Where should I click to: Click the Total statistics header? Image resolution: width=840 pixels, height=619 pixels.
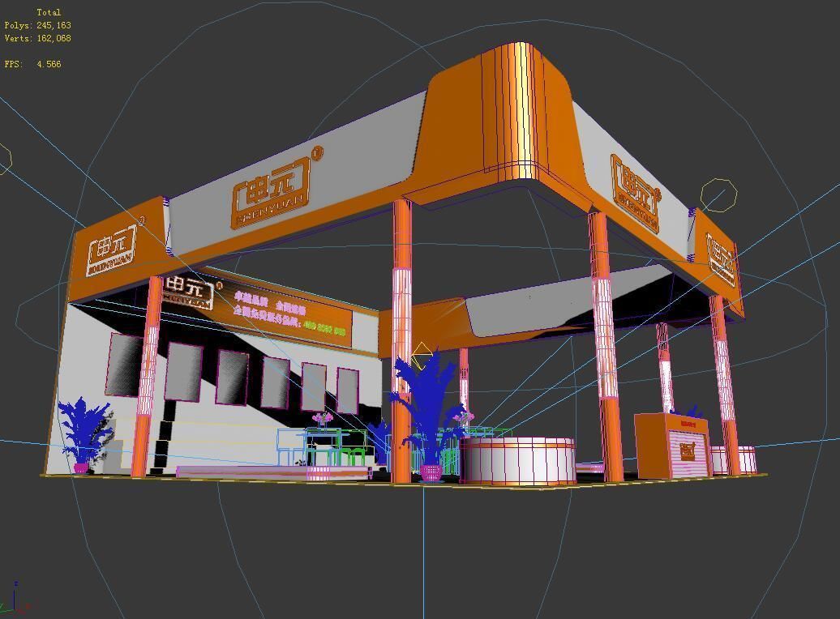(48, 12)
